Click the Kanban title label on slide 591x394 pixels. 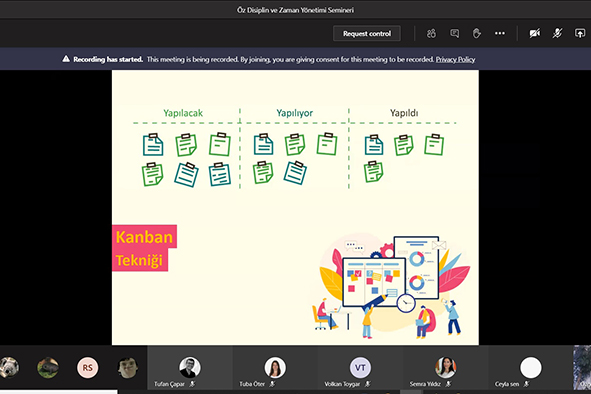[144, 237]
